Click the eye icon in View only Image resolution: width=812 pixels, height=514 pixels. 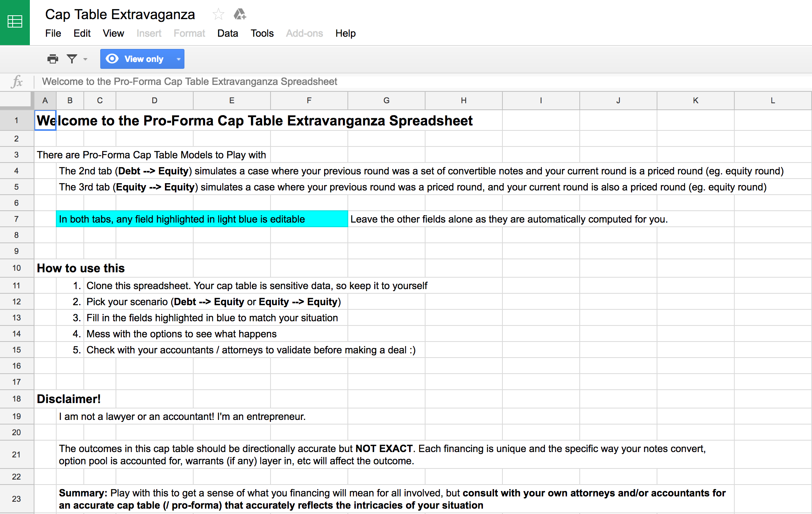(112, 59)
